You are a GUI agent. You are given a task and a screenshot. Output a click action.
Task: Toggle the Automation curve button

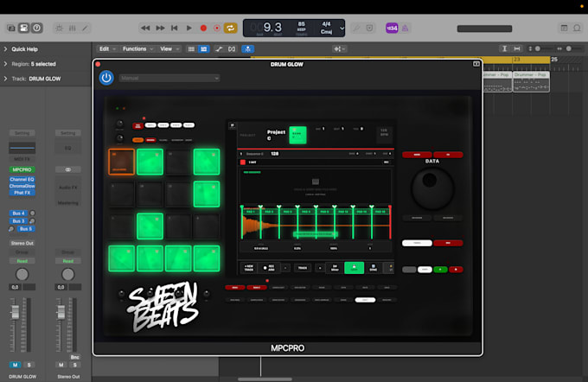(x=220, y=49)
